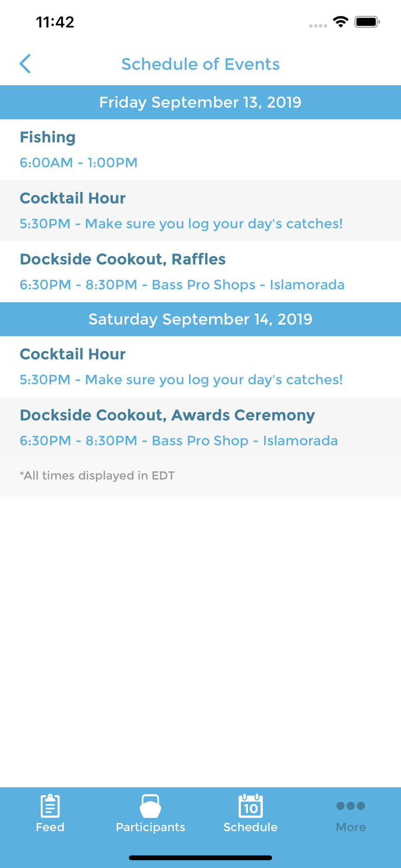Tap the Friday September 13, 2019 header

pos(200,102)
